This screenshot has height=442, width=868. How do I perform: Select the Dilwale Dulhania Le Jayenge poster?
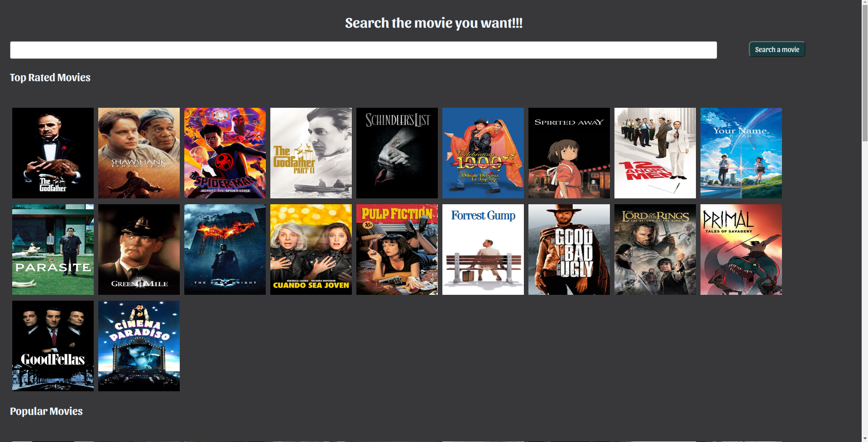tap(483, 153)
